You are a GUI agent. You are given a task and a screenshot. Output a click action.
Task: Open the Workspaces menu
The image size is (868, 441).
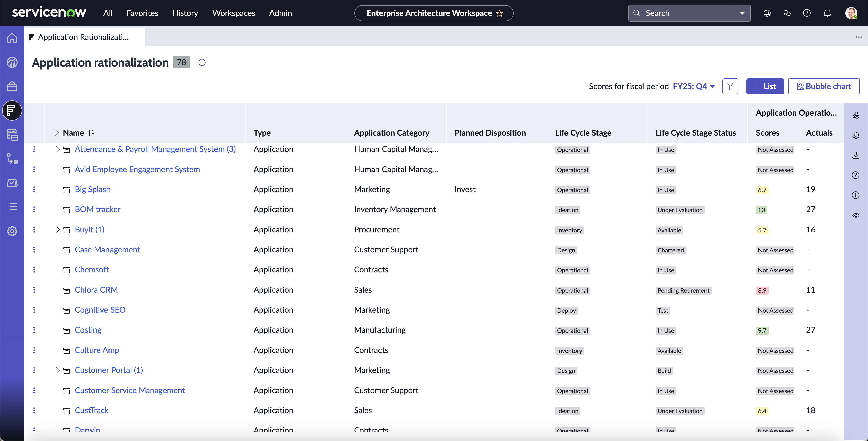234,13
